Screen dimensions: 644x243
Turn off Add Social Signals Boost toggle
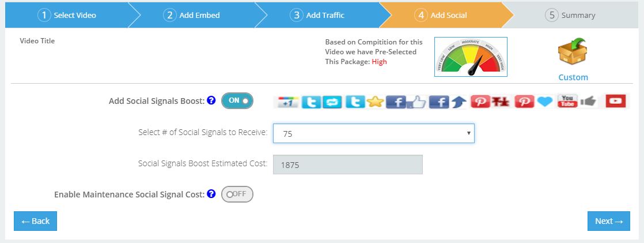click(x=237, y=100)
